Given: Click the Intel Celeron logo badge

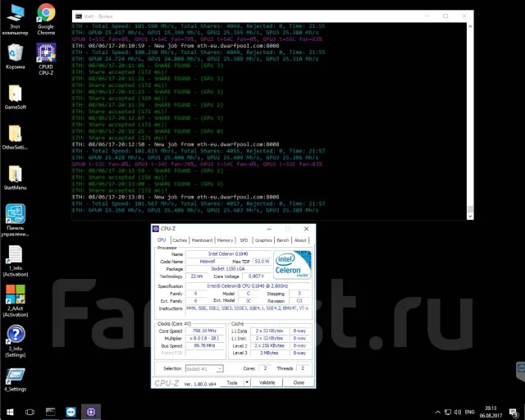Looking at the screenshot, I should 292,265.
